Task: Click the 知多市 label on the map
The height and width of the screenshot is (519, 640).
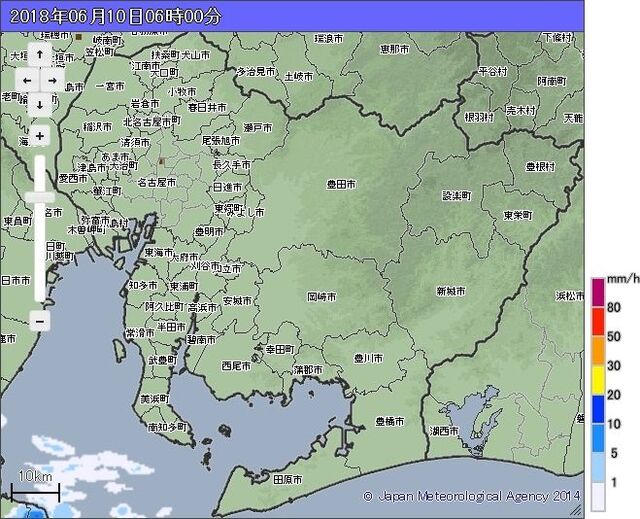Action: click(143, 285)
